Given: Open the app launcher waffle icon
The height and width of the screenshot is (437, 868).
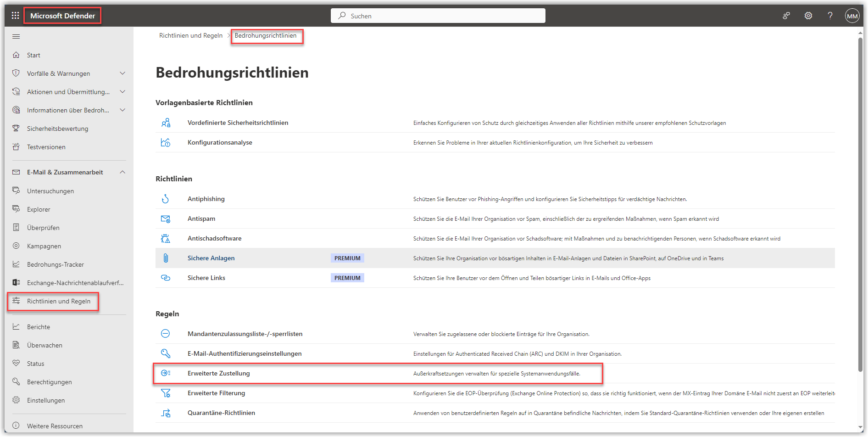Looking at the screenshot, I should (15, 16).
